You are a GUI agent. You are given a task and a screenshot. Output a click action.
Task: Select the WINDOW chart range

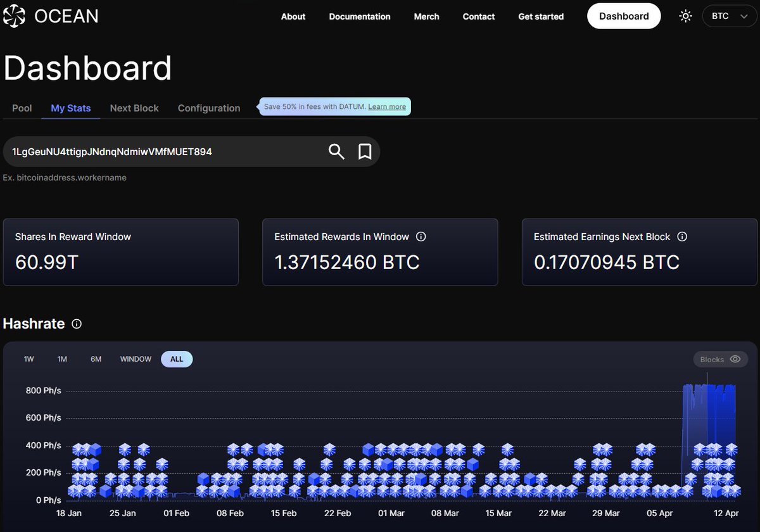(136, 359)
